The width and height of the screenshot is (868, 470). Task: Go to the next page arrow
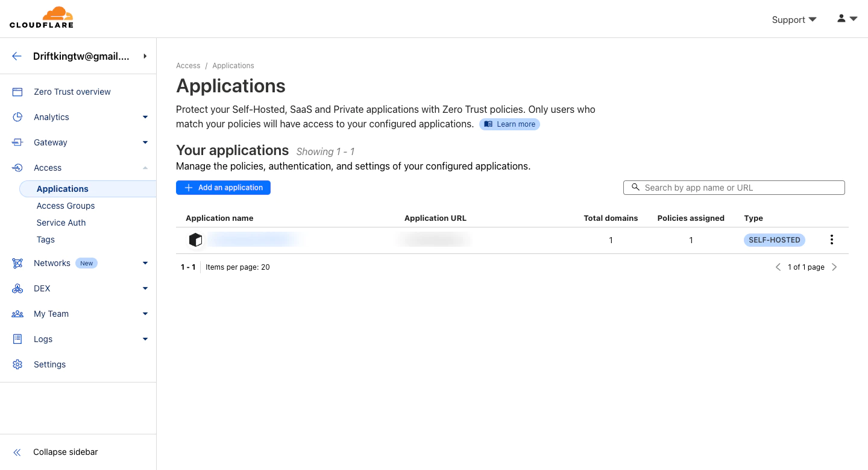834,267
